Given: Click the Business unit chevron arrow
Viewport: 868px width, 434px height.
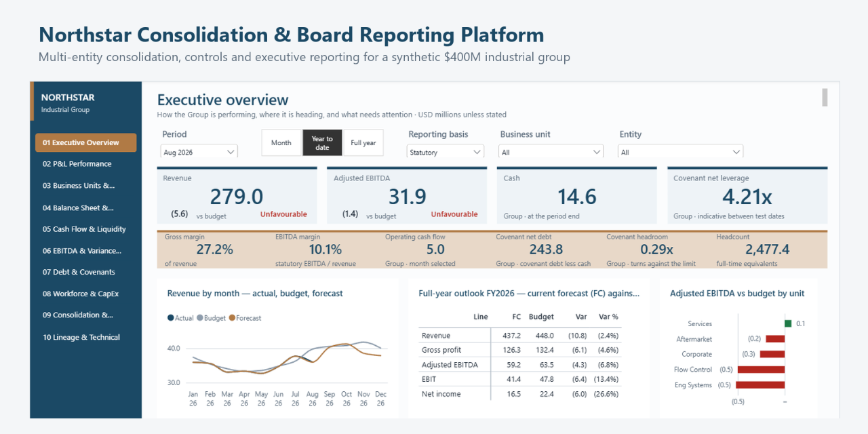Looking at the screenshot, I should tap(597, 152).
